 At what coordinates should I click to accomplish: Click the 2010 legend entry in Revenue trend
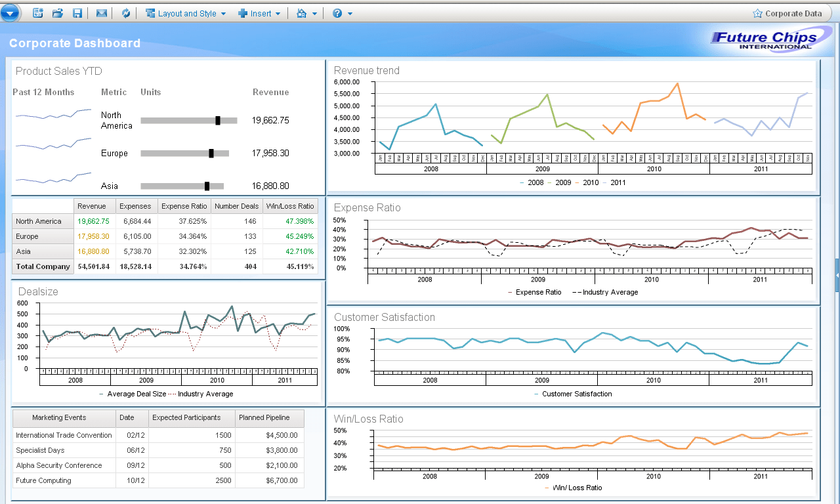click(591, 182)
